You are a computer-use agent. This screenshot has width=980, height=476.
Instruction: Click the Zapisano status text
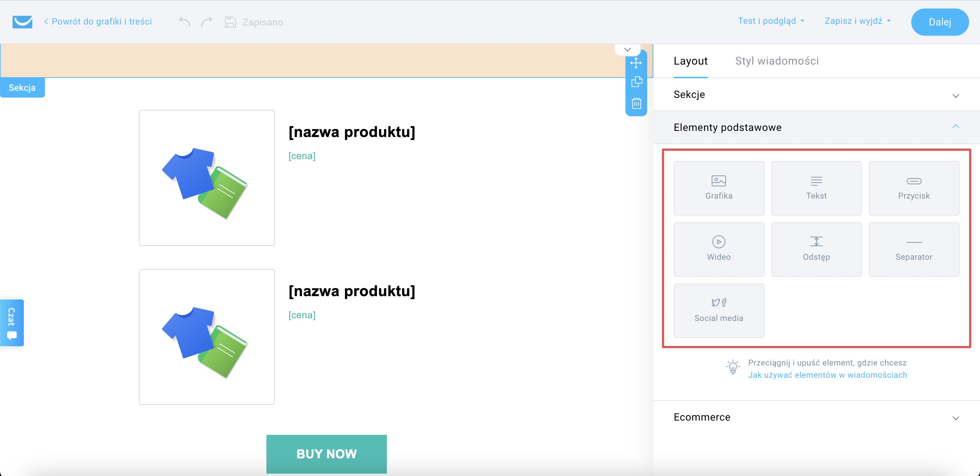[x=263, y=22]
